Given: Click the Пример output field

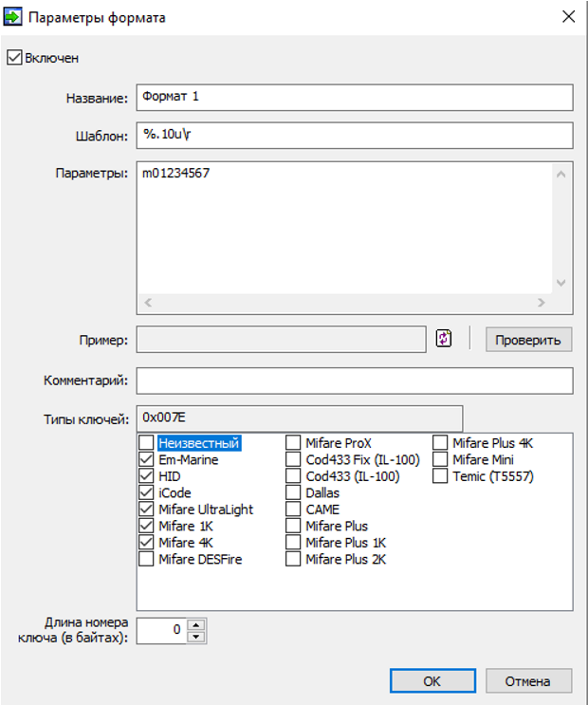Looking at the screenshot, I should (282, 340).
